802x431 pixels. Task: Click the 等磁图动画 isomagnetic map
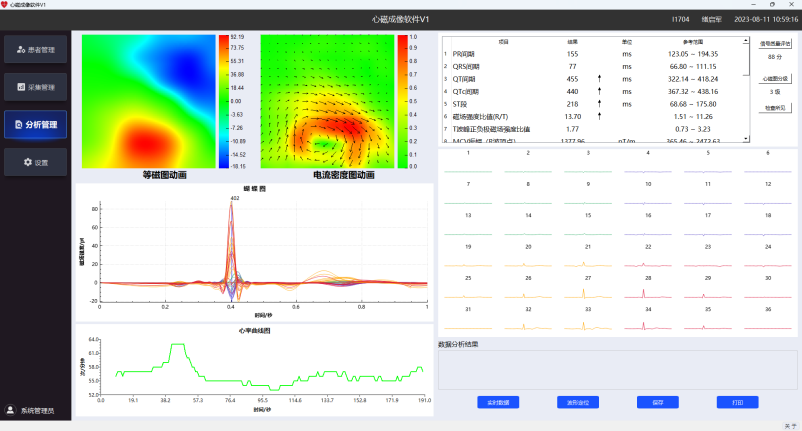pos(148,101)
